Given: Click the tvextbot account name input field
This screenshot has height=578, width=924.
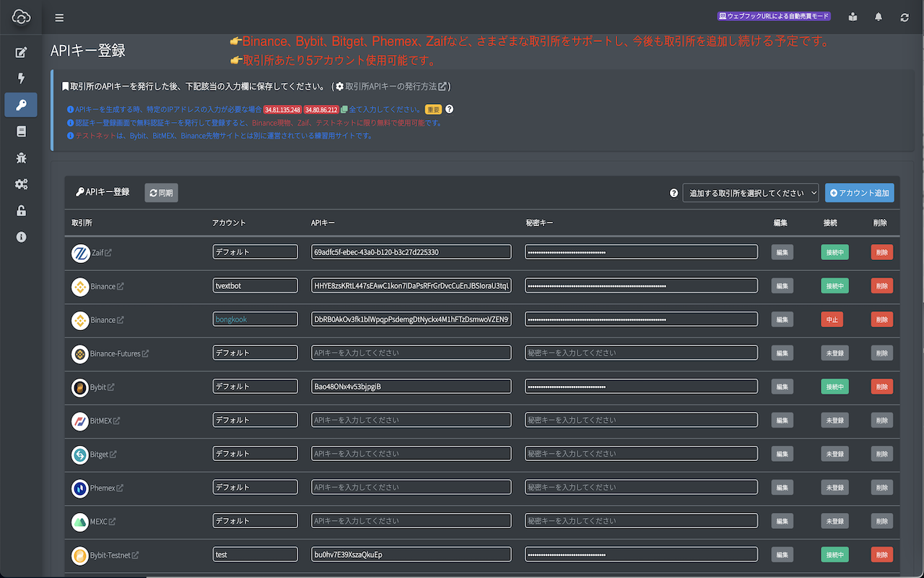Looking at the screenshot, I should click(x=255, y=285).
